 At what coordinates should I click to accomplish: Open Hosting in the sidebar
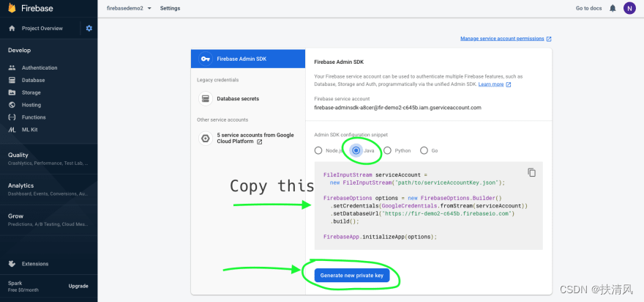tap(31, 105)
